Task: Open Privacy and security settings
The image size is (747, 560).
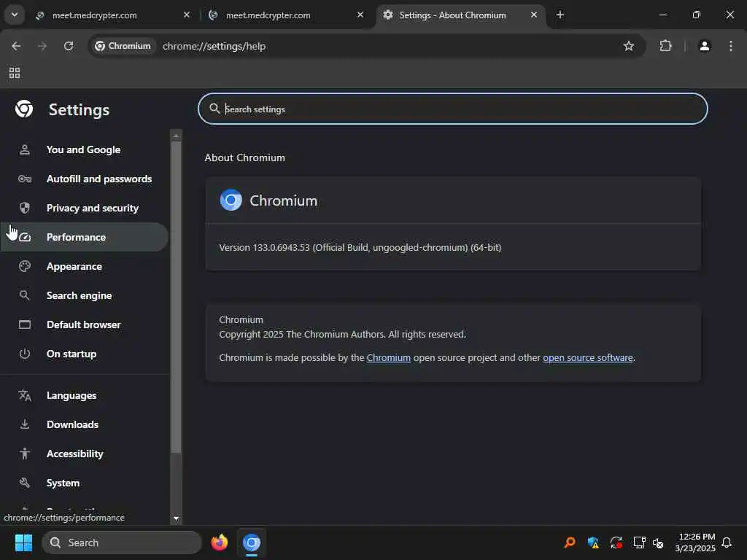Action: coord(83,208)
